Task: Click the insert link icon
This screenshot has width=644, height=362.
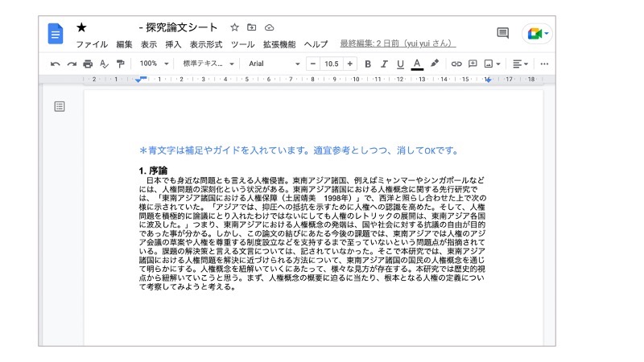Action: point(456,64)
